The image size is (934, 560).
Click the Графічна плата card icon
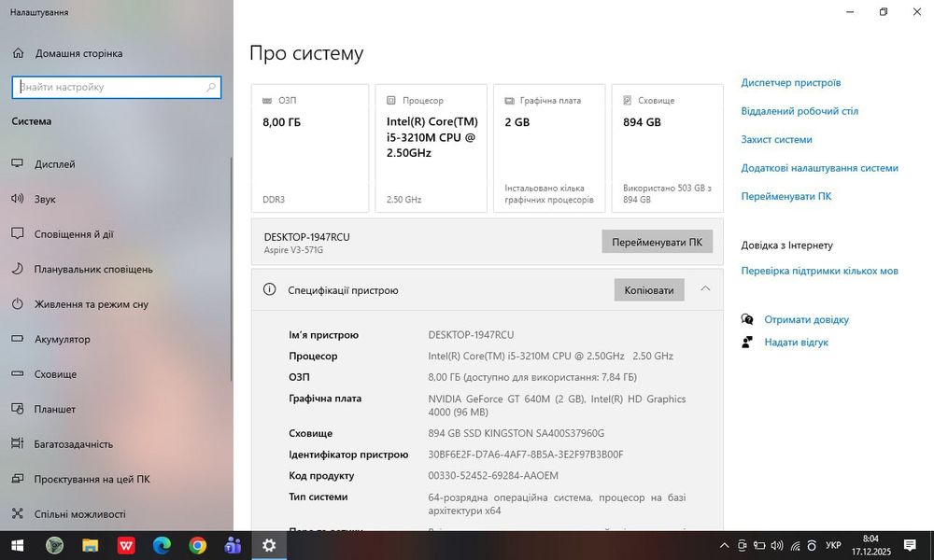point(509,101)
